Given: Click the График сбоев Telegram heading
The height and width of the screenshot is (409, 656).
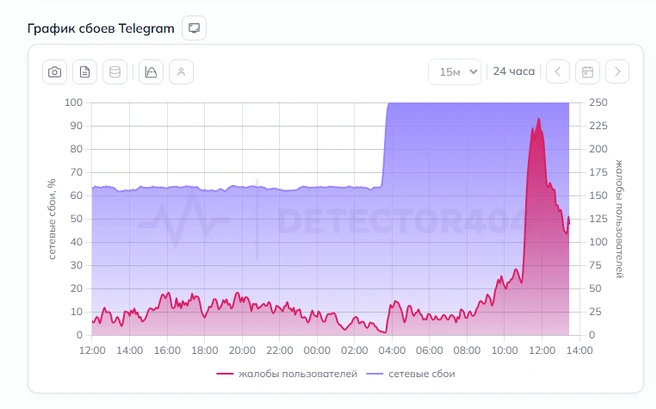Looking at the screenshot, I should 101,28.
